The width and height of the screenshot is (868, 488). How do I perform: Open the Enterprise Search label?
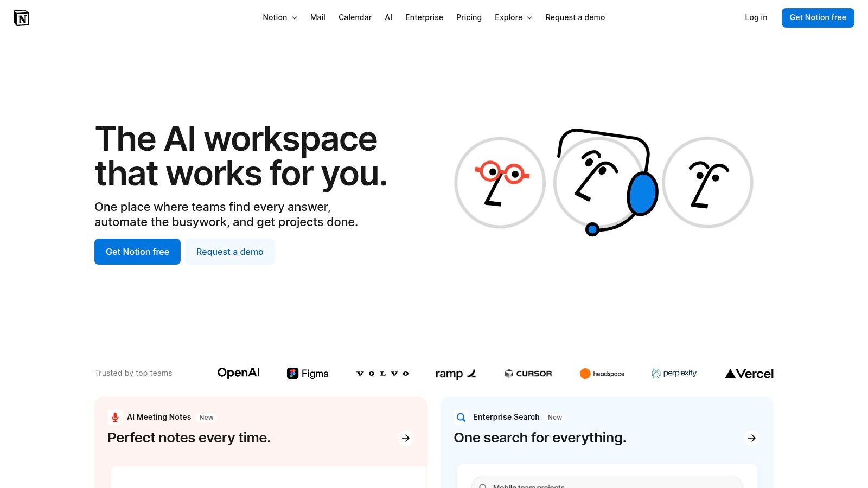coord(506,417)
